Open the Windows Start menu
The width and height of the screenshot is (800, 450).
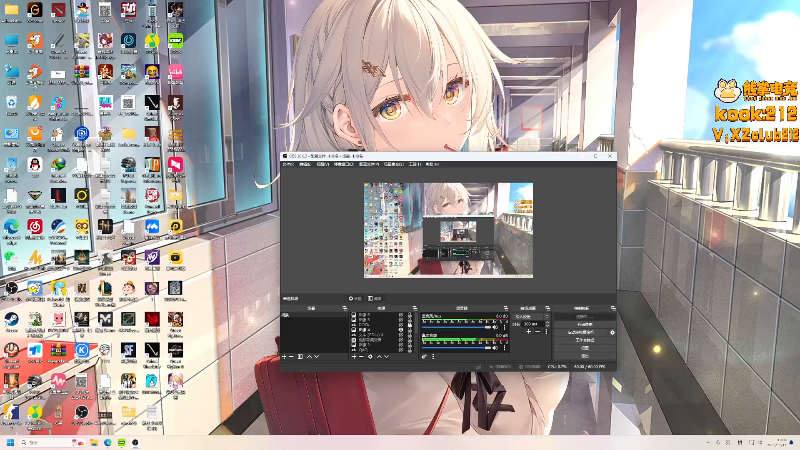point(10,442)
